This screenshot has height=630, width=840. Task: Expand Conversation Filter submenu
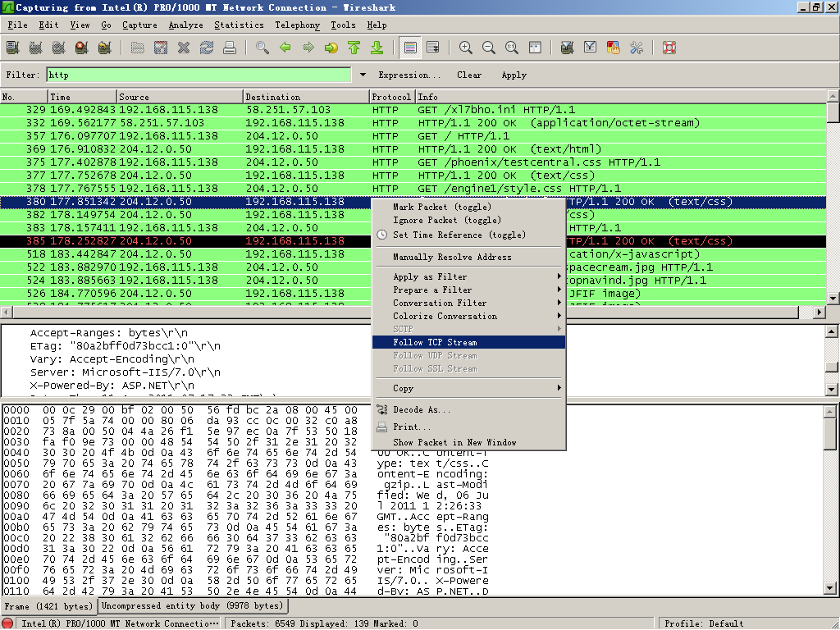click(x=468, y=303)
